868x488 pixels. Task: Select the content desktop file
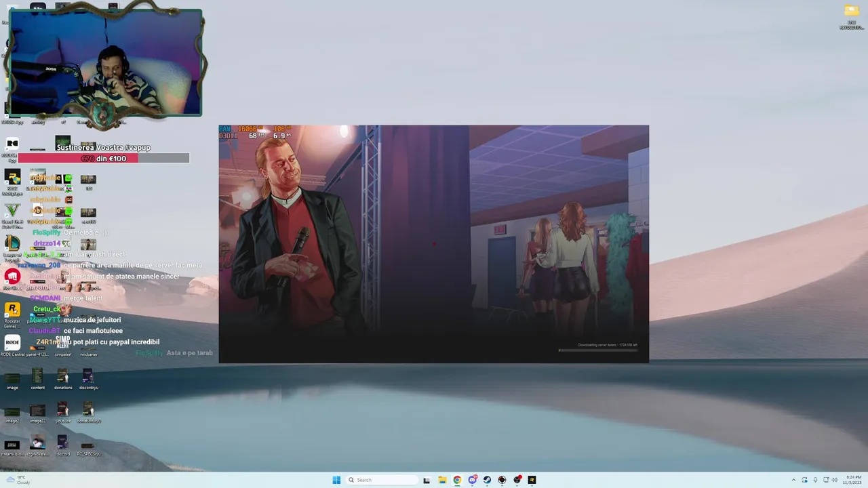[x=37, y=380]
